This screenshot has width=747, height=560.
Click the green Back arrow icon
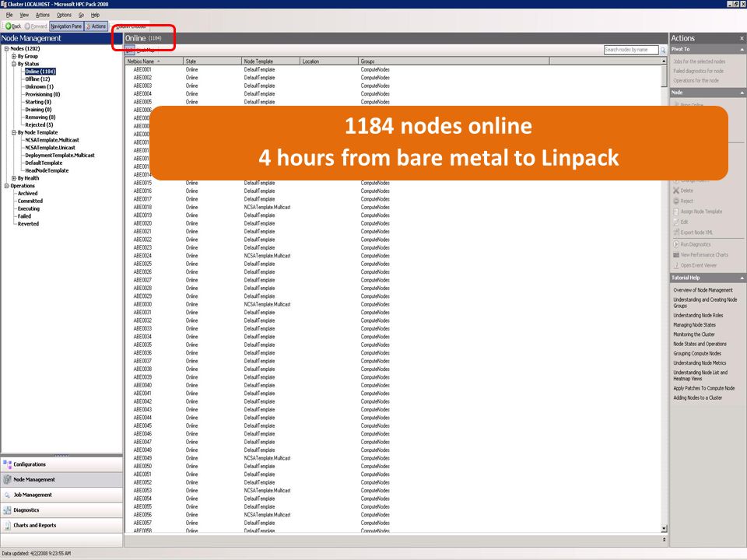(x=8, y=26)
